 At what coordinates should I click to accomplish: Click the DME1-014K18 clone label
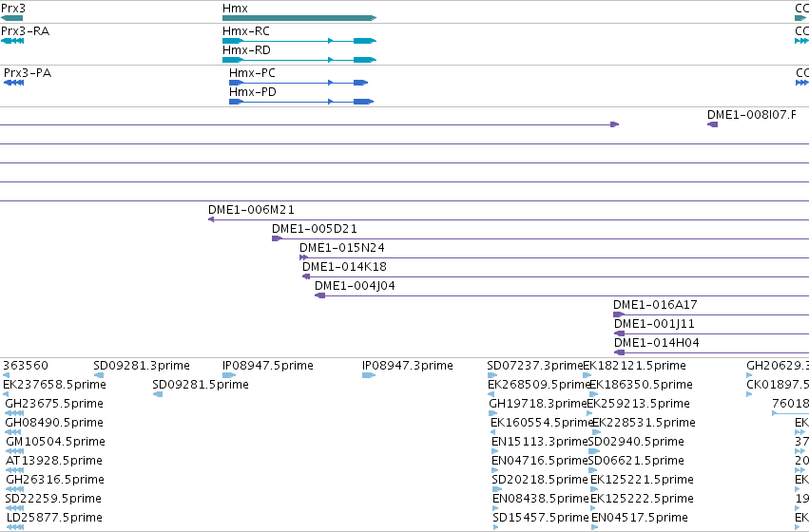(344, 267)
